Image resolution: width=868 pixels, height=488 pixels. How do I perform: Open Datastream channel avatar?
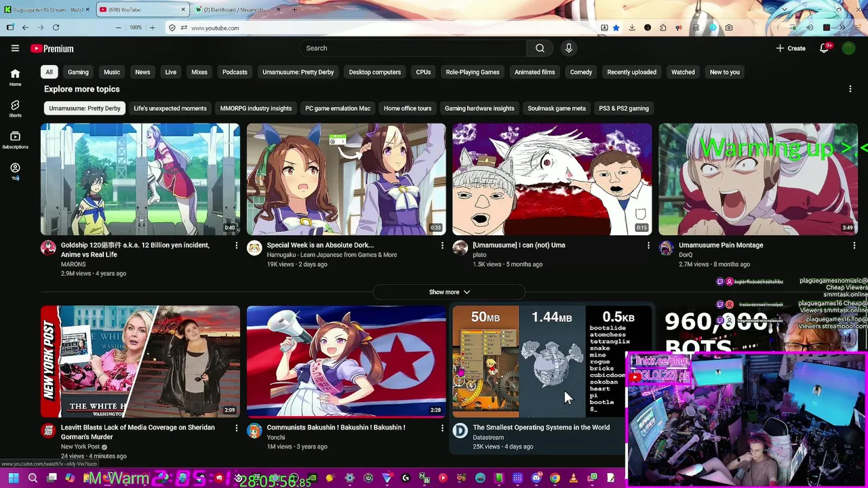(x=460, y=430)
